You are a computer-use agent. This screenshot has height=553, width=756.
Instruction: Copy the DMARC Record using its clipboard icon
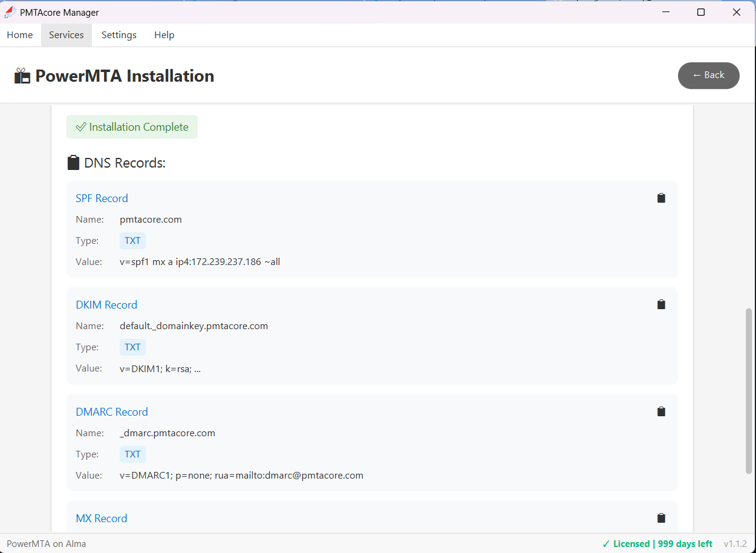[661, 411]
